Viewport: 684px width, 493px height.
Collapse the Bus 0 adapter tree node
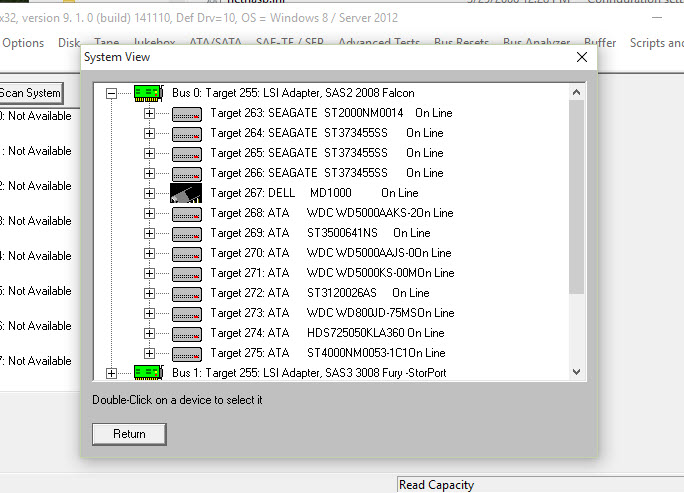(111, 93)
